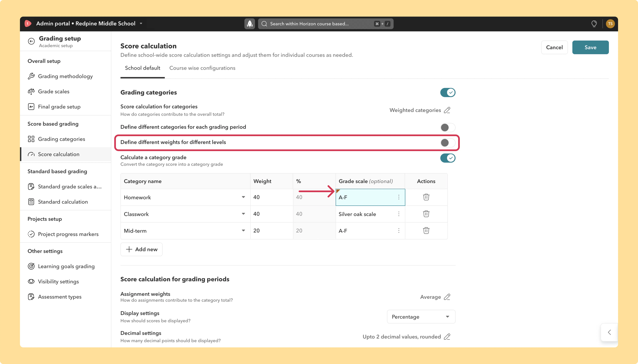Click the app logo in the header
The image size is (638, 364).
[28, 23]
